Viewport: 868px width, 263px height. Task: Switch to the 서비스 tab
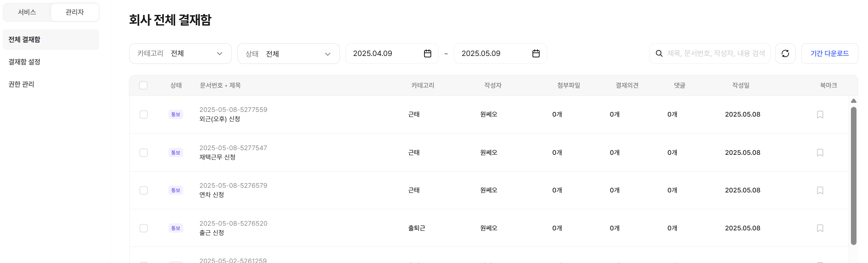tap(27, 12)
